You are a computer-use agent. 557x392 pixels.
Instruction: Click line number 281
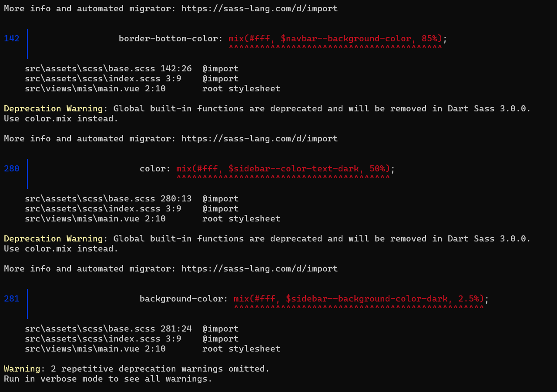click(12, 298)
